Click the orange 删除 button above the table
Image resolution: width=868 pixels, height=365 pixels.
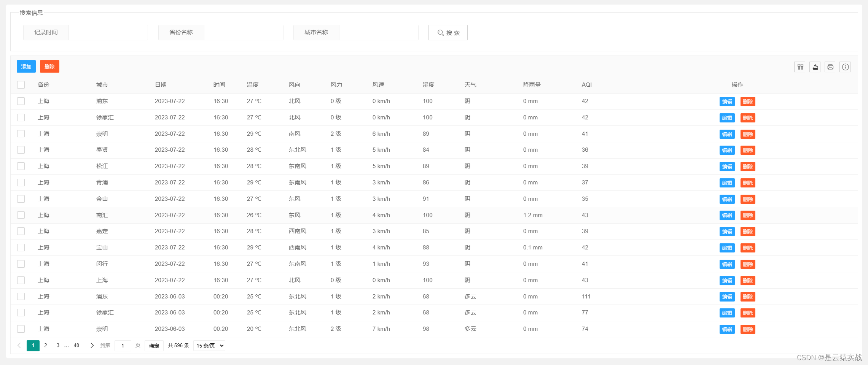point(49,67)
